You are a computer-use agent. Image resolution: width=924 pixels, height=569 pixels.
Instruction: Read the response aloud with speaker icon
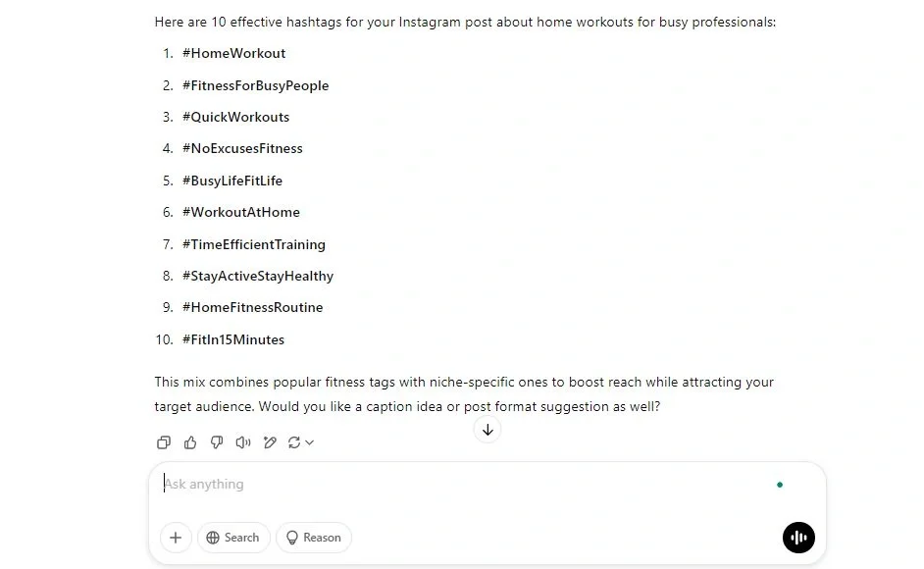(243, 442)
